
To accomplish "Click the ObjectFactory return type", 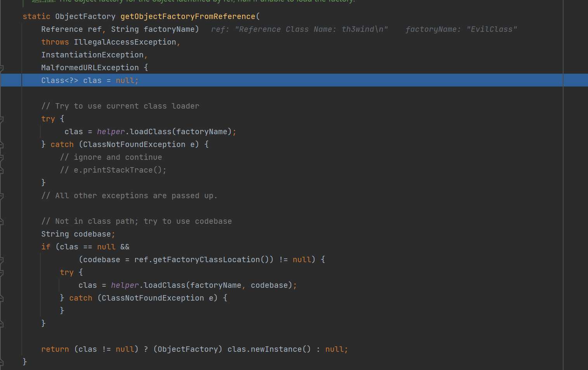I will pos(85,16).
